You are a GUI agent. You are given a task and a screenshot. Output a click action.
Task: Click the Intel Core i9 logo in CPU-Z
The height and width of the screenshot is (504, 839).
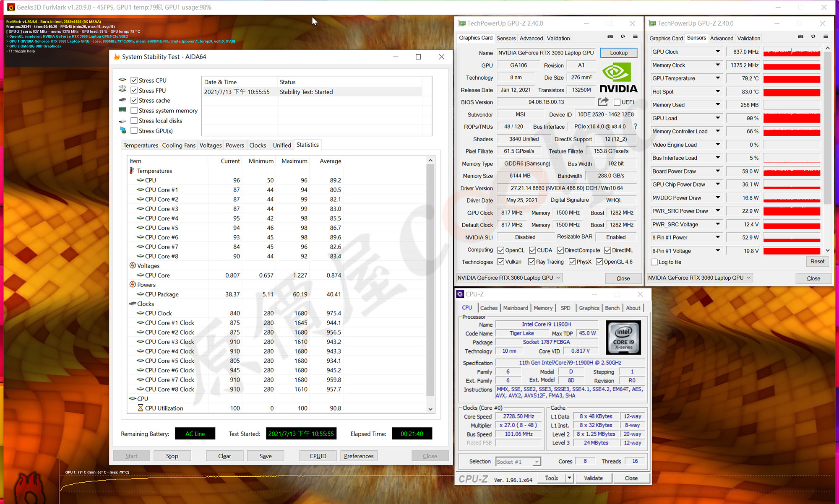point(623,338)
